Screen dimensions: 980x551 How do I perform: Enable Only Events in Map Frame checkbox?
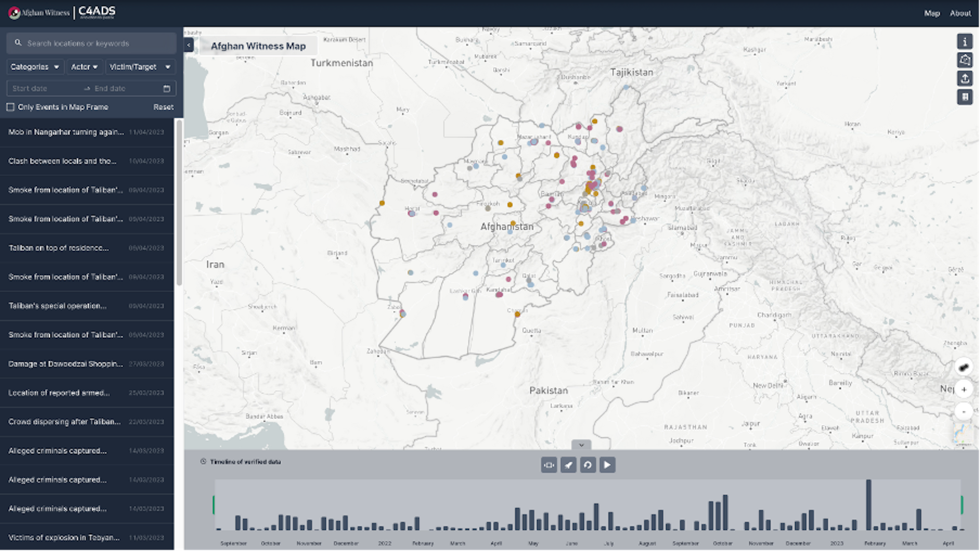click(x=10, y=107)
